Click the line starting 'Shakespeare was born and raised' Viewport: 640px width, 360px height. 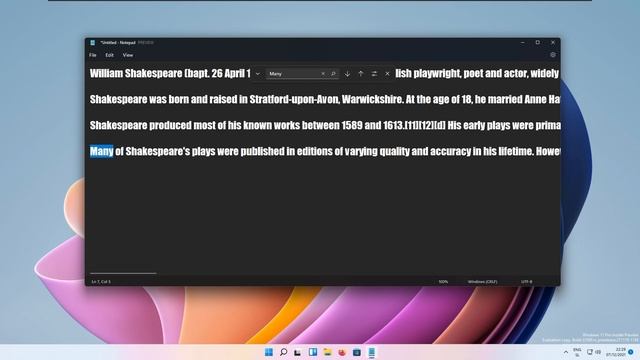coord(325,99)
